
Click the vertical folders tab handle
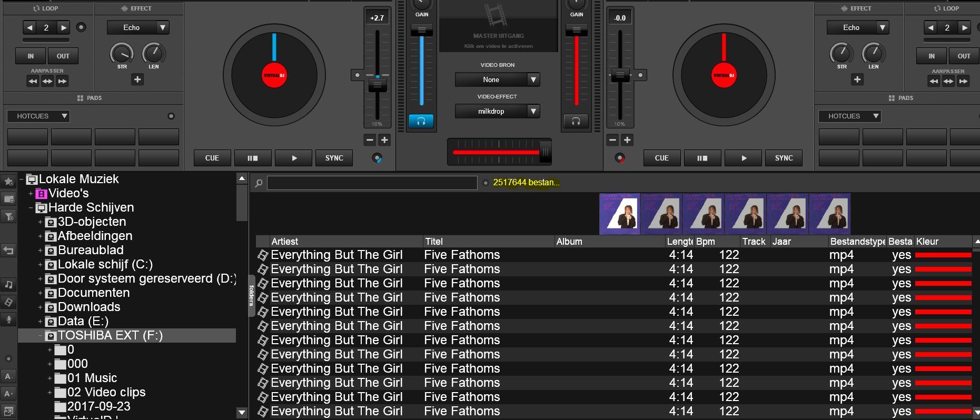pos(252,295)
